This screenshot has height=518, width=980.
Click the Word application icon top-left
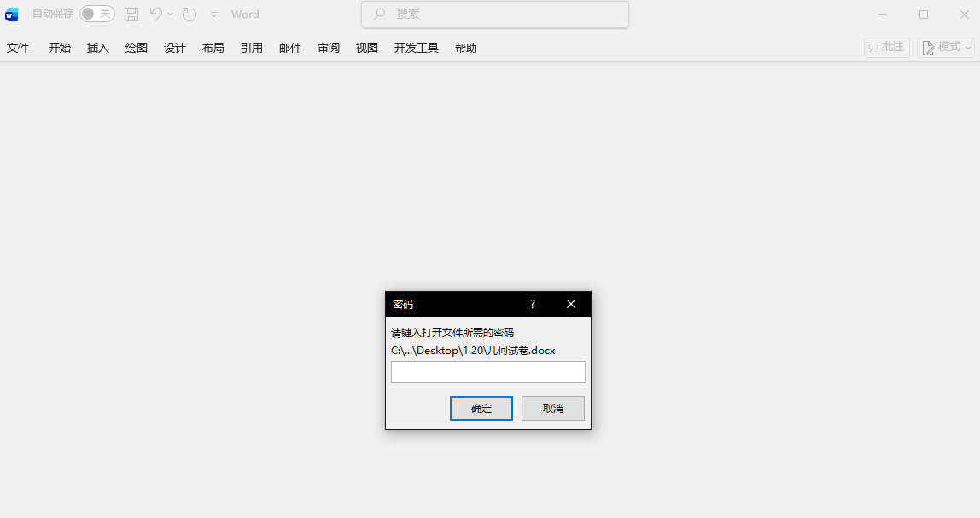click(x=10, y=14)
